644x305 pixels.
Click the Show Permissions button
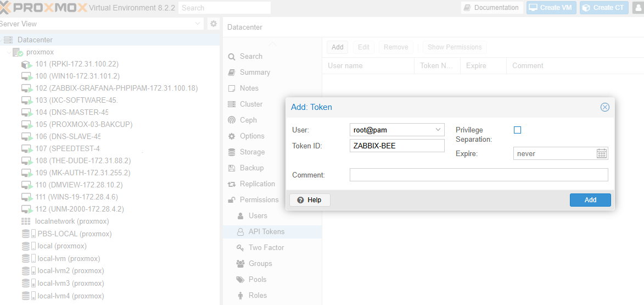point(455,47)
